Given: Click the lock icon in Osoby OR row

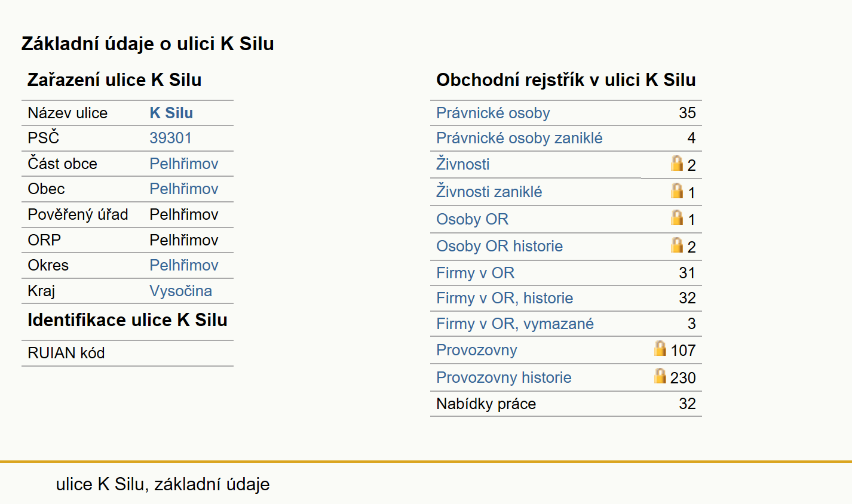Looking at the screenshot, I should (x=676, y=217).
